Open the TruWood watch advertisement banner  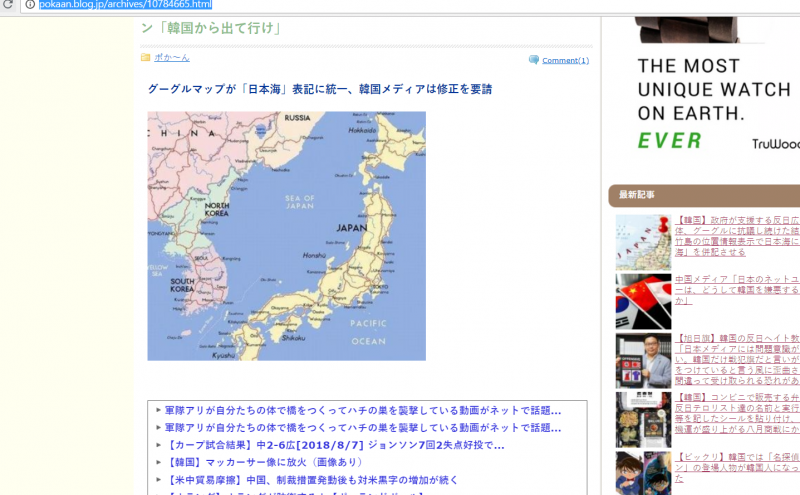717,90
